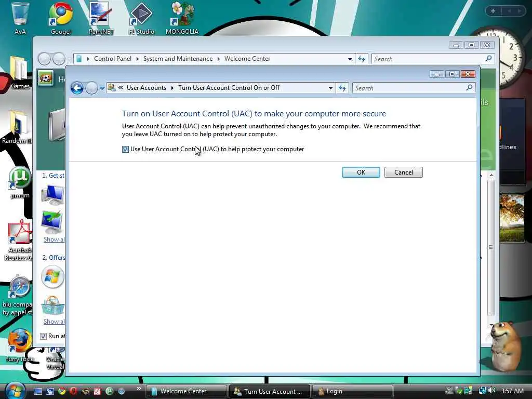Image resolution: width=532 pixels, height=399 pixels.
Task: Uncheck Use User Account Control (UAC) checkbox
Action: [x=126, y=149]
